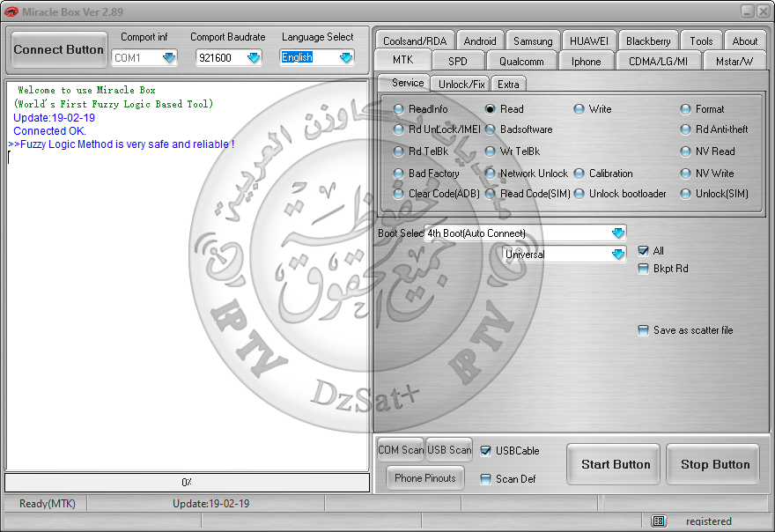
Task: Open the About tab
Action: click(x=745, y=41)
